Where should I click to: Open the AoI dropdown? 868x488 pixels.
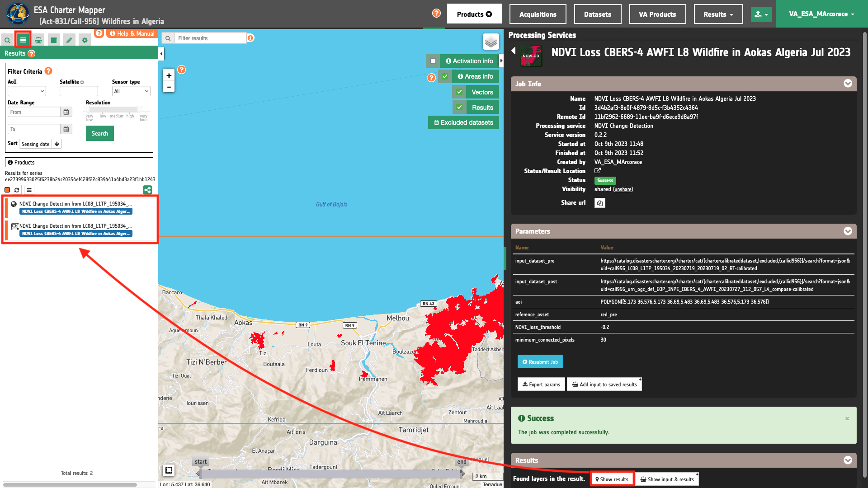click(x=27, y=91)
